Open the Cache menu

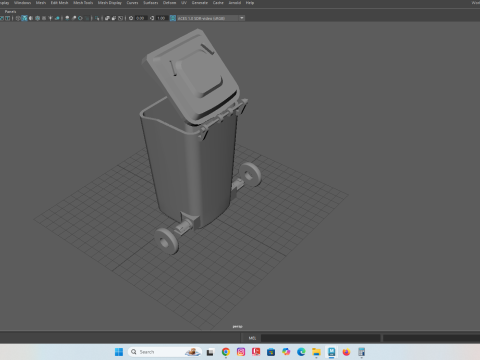[x=218, y=3]
